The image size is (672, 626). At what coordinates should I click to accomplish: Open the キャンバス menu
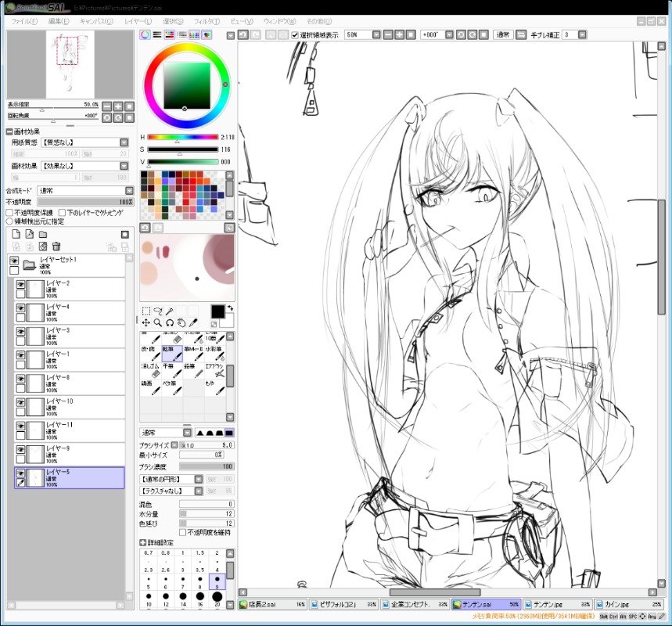96,21
